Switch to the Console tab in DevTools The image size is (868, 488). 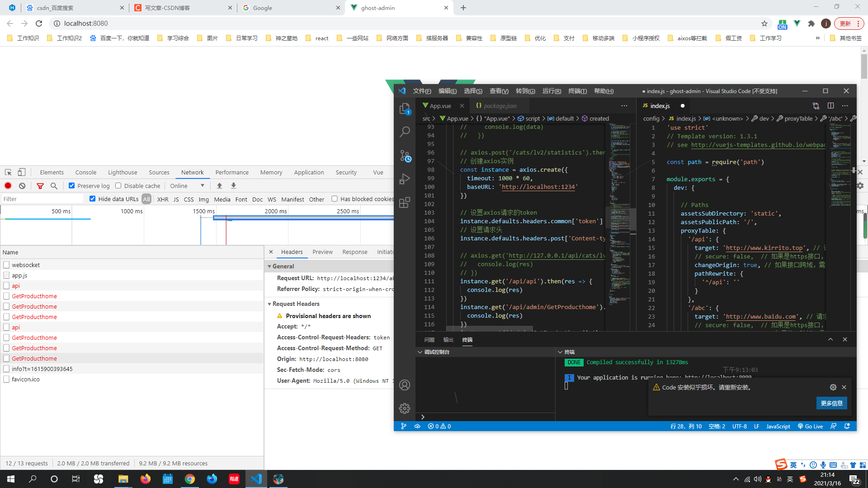85,173
